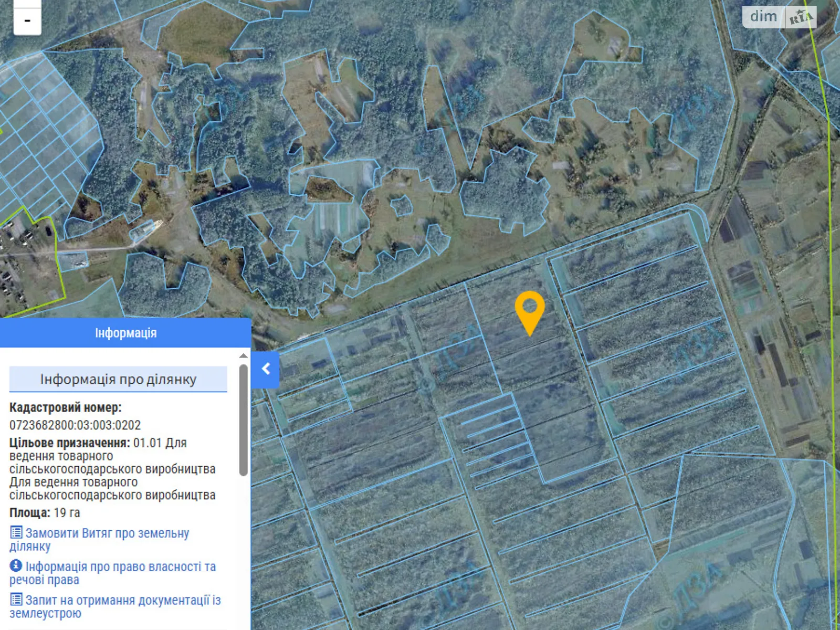The image size is (840, 630).
Task: Select the stack of narrow striped parcels below the pin
Action: 493,441
